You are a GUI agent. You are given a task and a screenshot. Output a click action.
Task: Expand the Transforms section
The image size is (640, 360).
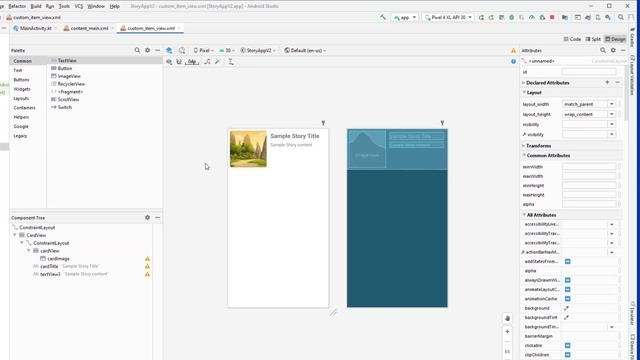[x=524, y=146]
